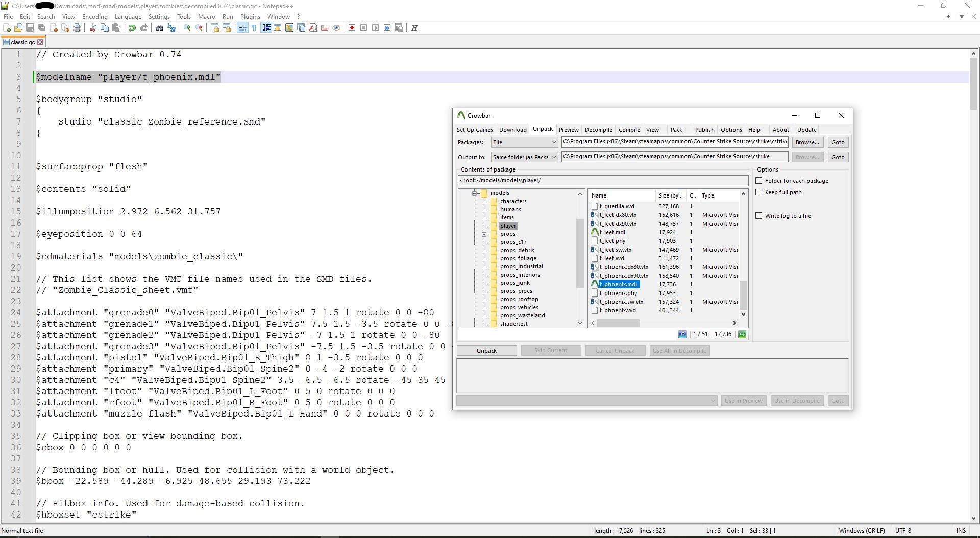The height and width of the screenshot is (538, 980).
Task: Click the Packages file path input field
Action: click(675, 142)
